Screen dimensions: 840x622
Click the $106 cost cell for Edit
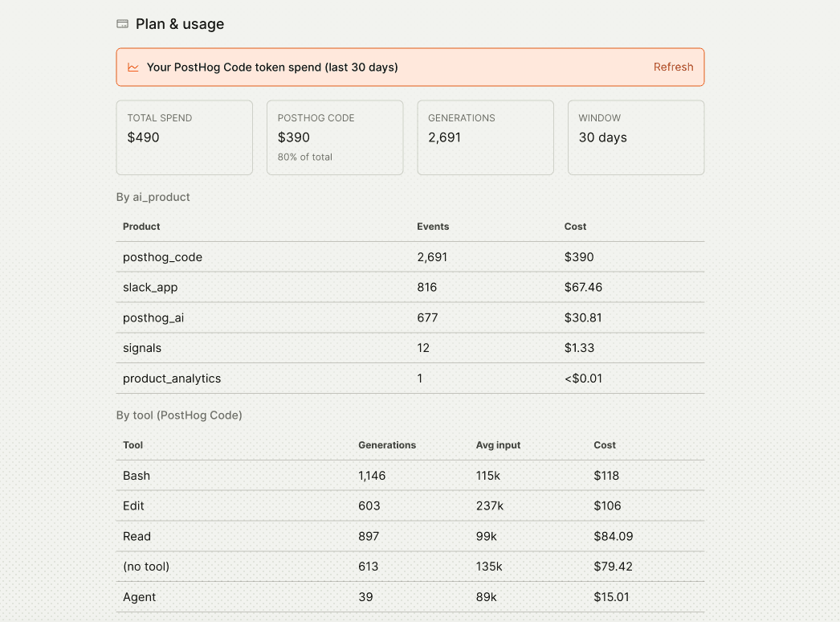point(607,505)
